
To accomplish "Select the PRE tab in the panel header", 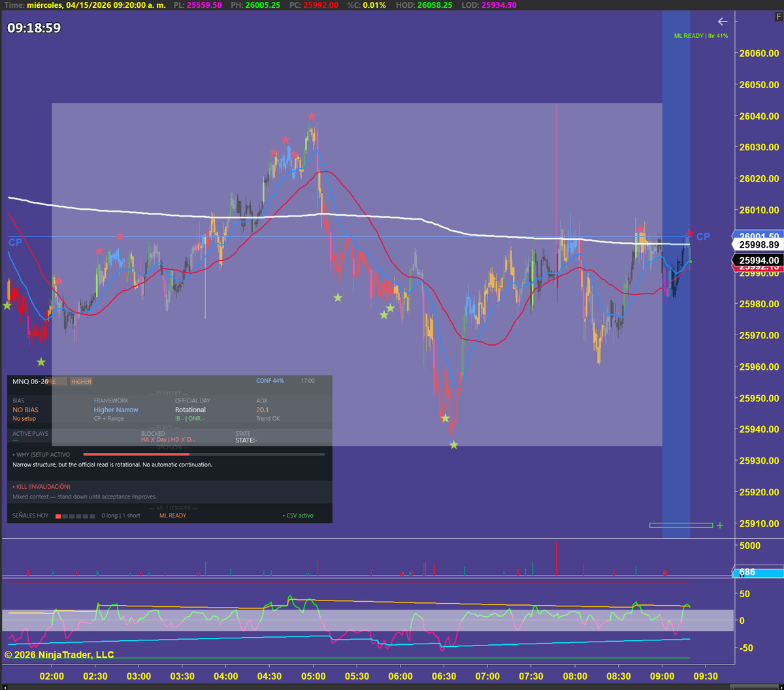I will 57,381.
